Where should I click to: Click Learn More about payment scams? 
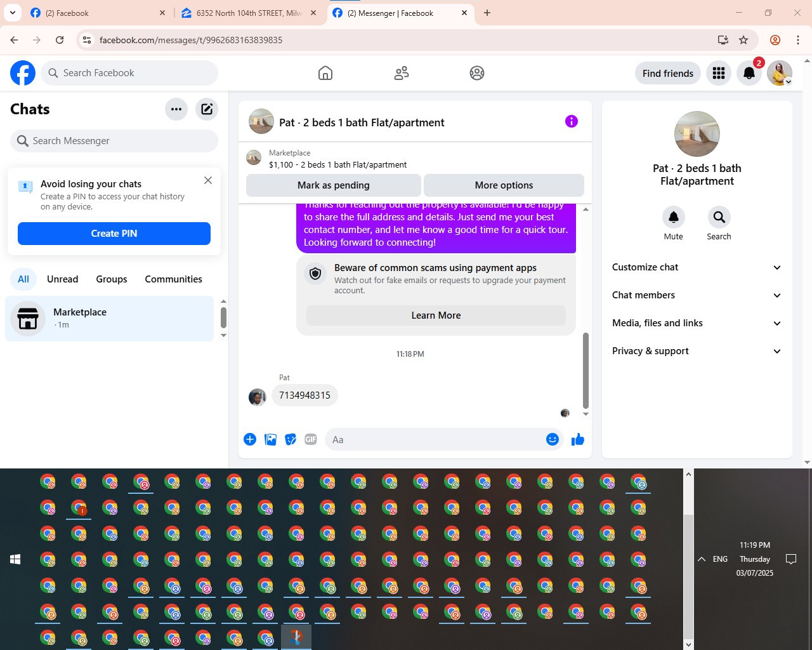[436, 315]
